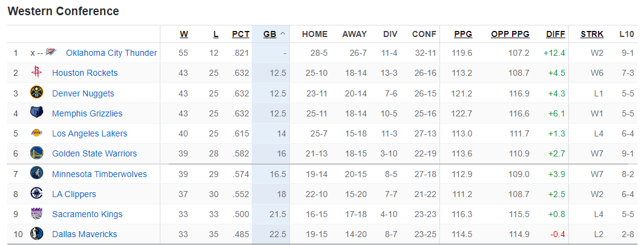Click the Memphis Grizzlies logo icon
Image resolution: width=644 pixels, height=245 pixels.
(x=36, y=113)
